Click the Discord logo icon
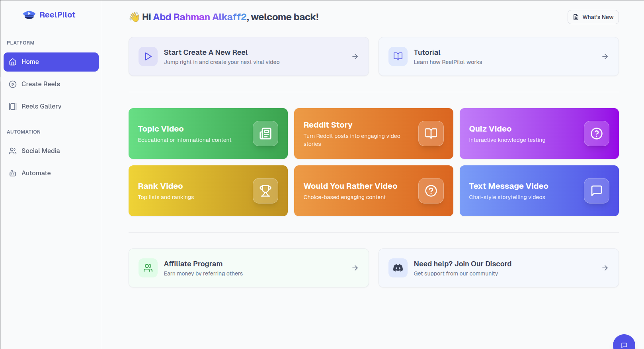This screenshot has height=349, width=644. click(398, 268)
